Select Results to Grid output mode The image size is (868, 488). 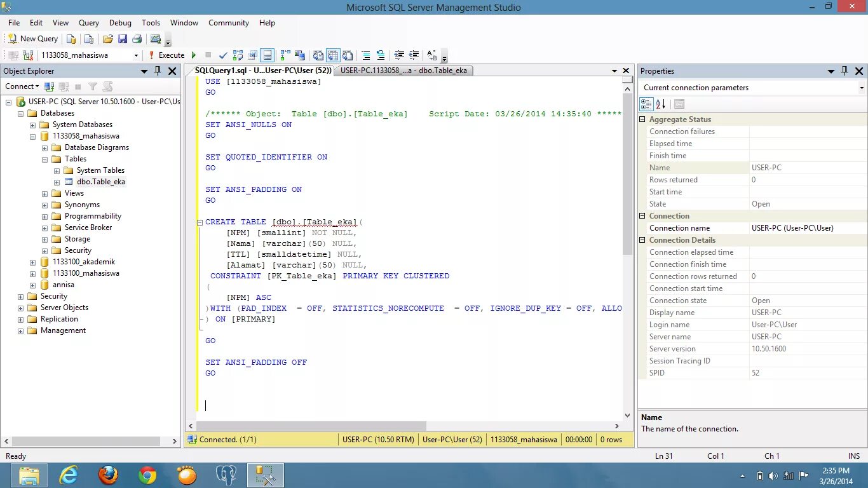pos(333,55)
